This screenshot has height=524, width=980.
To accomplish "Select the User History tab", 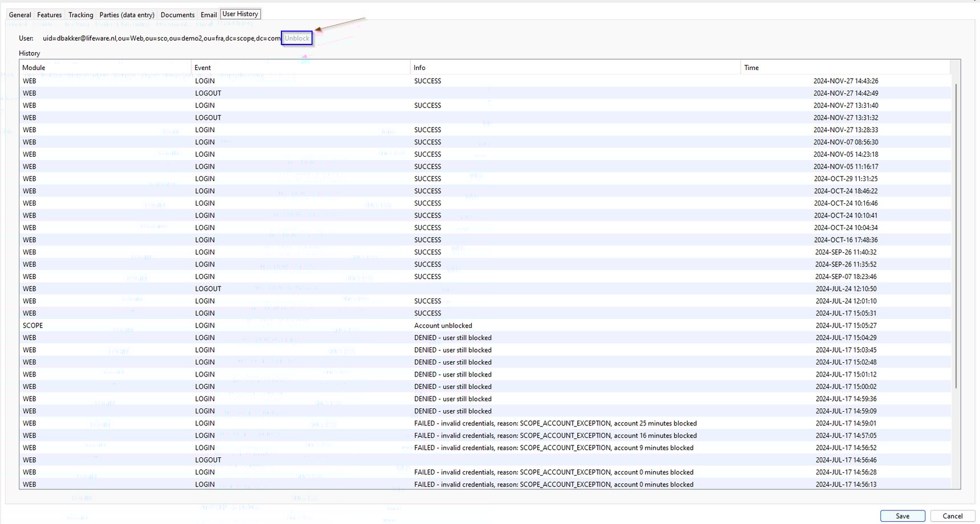I will 240,14.
